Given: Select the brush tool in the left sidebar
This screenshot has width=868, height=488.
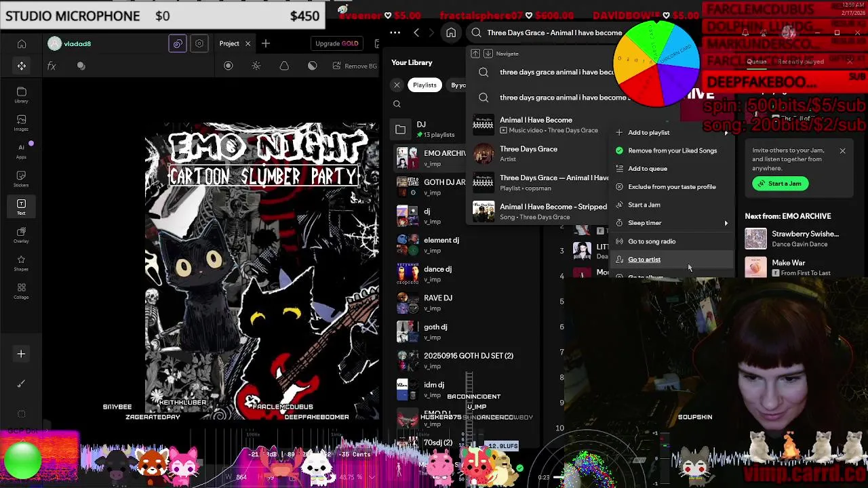Looking at the screenshot, I should coord(21,384).
